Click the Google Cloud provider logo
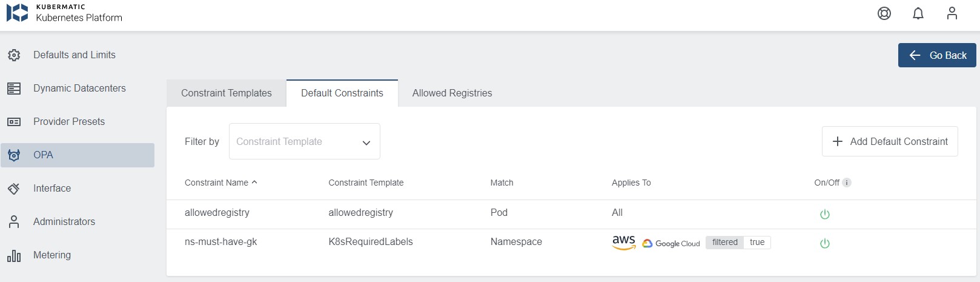 pyautogui.click(x=671, y=243)
